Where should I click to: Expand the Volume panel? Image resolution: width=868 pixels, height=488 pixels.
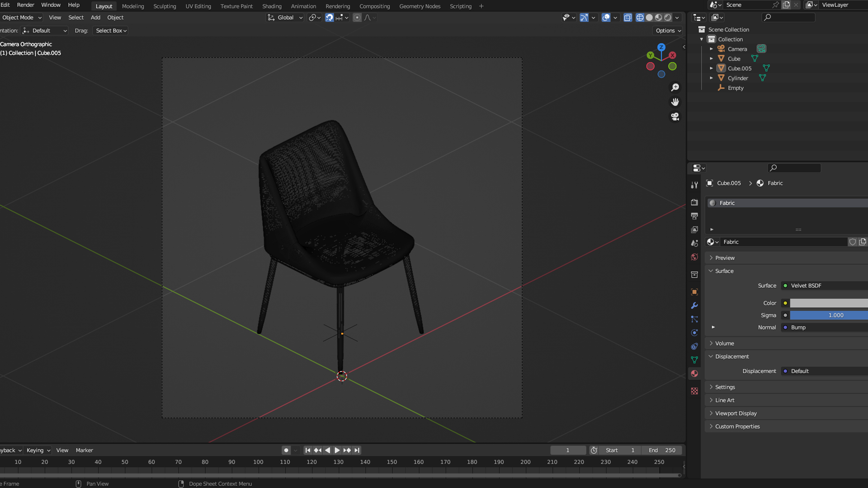point(724,343)
